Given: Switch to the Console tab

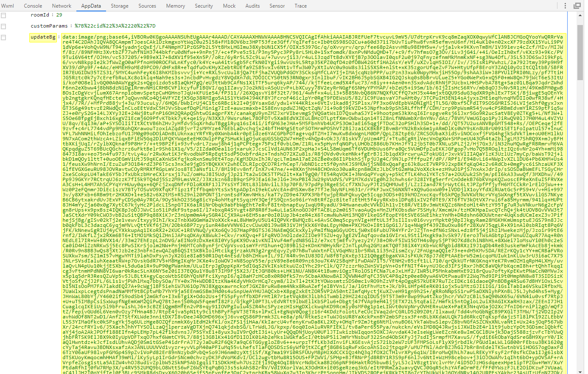Looking at the screenshot, I should click(33, 6).
